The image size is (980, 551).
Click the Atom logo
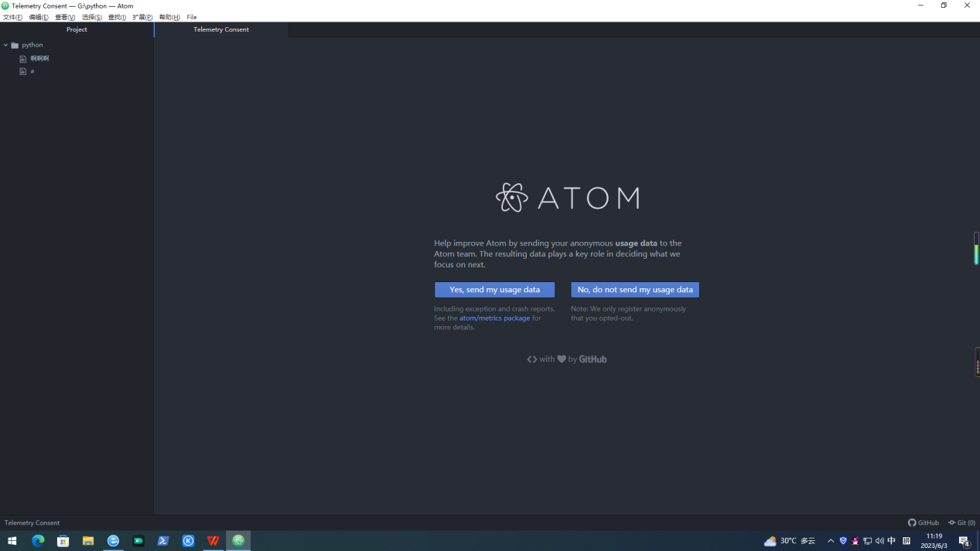pyautogui.click(x=568, y=198)
